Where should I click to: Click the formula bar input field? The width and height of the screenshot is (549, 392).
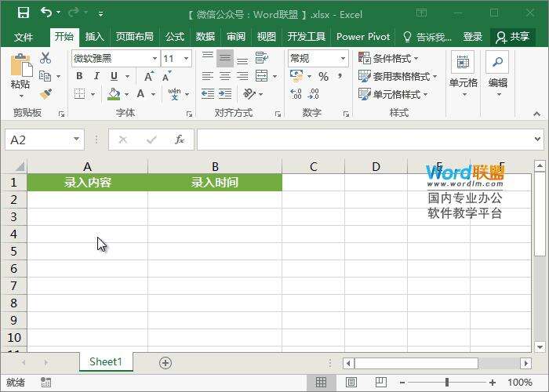[x=361, y=140]
